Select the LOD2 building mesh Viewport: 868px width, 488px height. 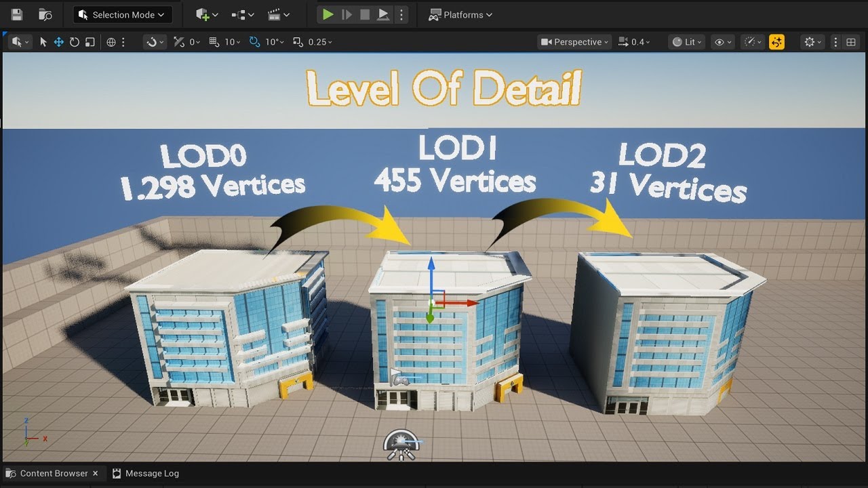point(668,332)
